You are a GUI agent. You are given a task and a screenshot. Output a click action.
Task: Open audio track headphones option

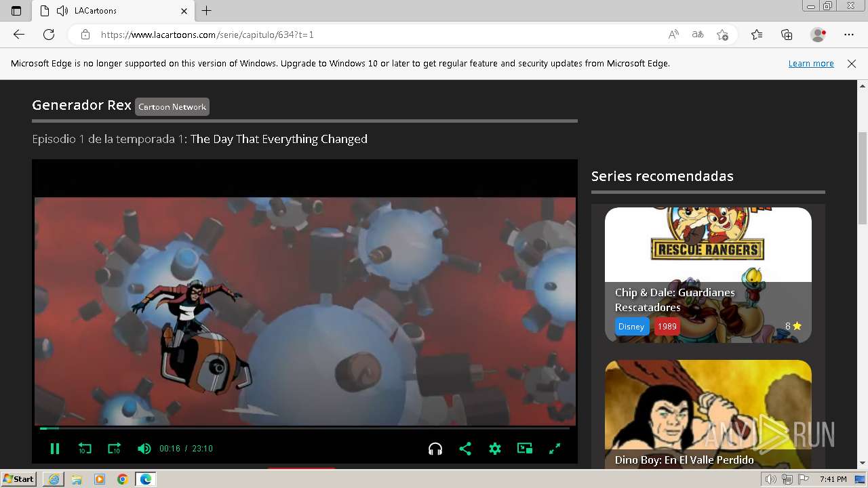coord(435,449)
